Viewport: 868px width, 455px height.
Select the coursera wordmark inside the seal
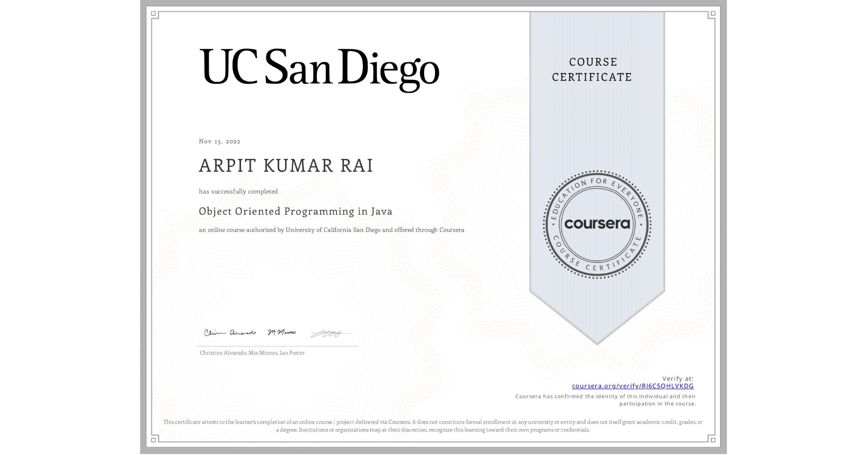597,224
